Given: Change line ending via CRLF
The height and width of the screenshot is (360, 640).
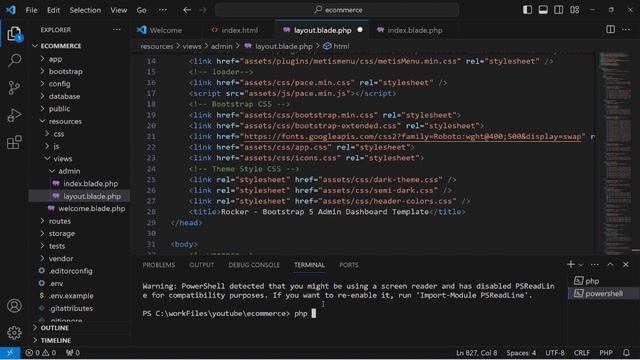Looking at the screenshot, I should [x=582, y=353].
